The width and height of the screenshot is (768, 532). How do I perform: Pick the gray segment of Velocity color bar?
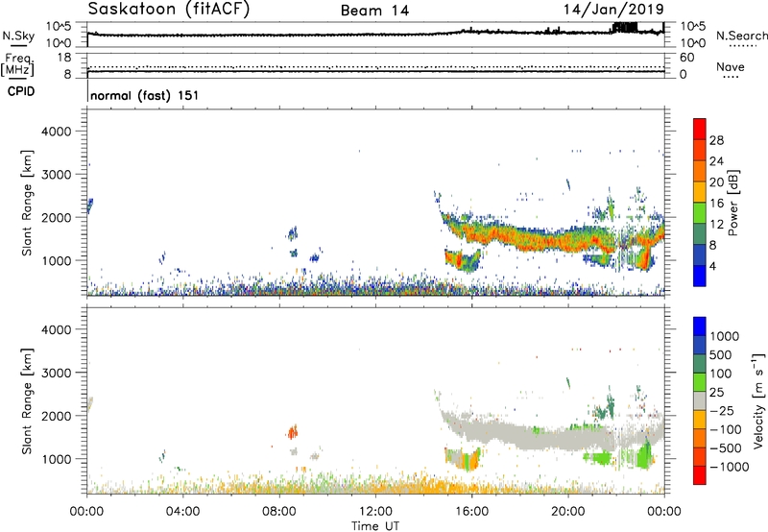700,401
